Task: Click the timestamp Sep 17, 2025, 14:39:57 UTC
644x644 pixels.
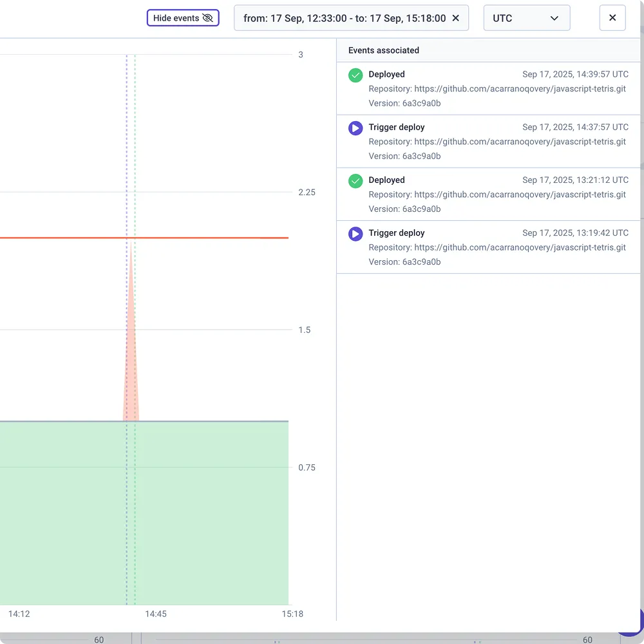Action: click(575, 74)
